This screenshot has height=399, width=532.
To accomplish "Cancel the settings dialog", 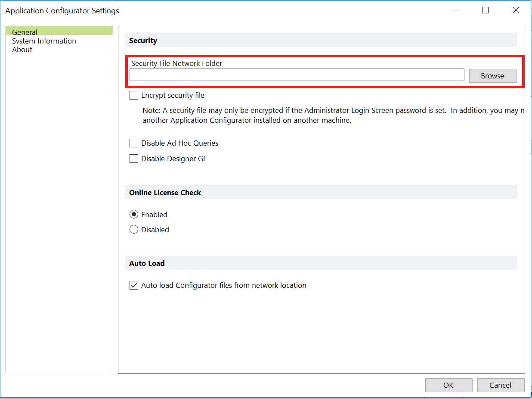I will pos(501,385).
